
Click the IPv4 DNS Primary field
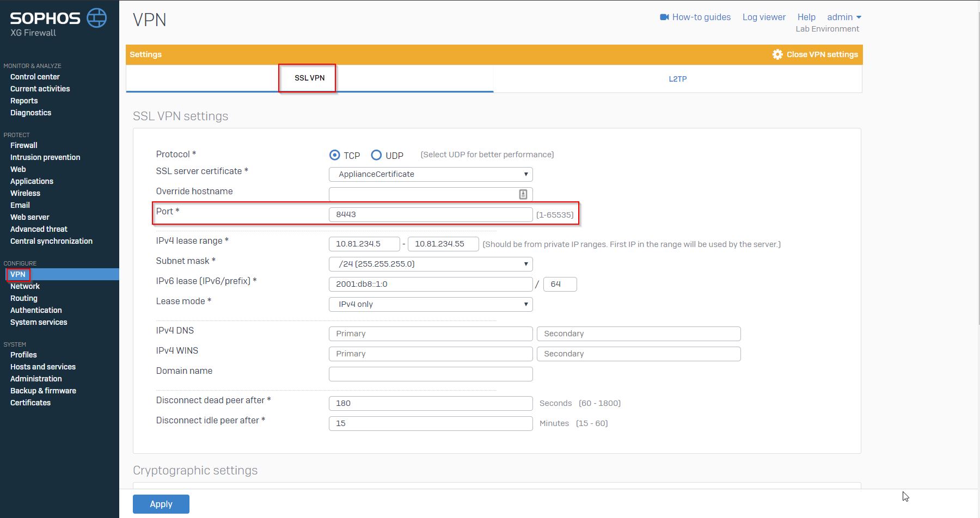tap(431, 334)
